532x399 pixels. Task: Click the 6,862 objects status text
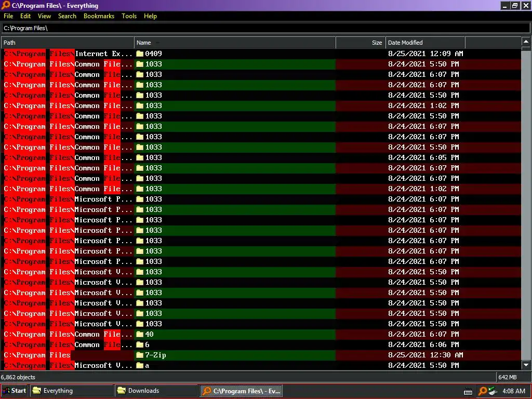18,377
